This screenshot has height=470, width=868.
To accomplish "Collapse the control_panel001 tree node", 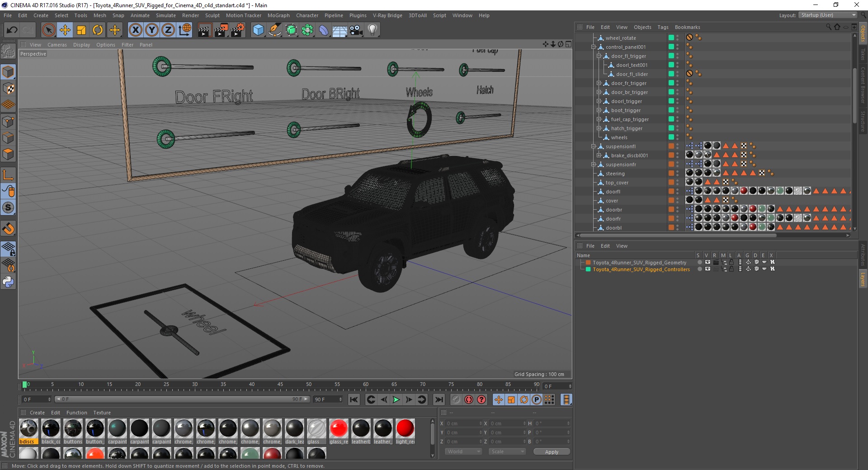I will pos(594,47).
